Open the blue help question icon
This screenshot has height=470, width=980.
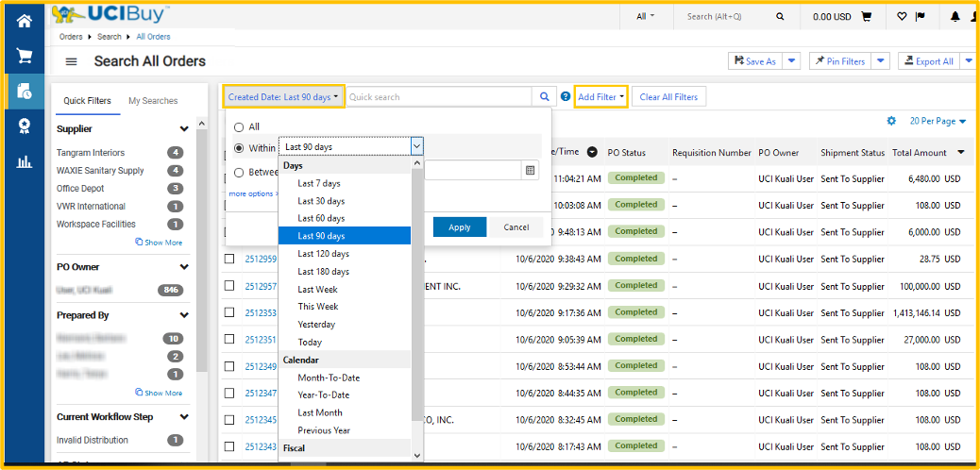(566, 97)
